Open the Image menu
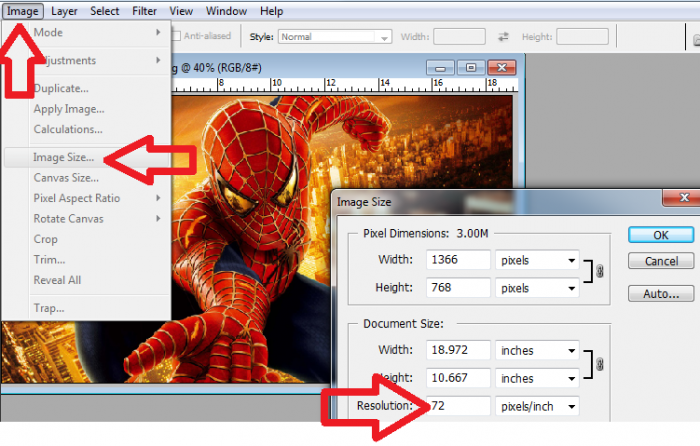 [23, 11]
